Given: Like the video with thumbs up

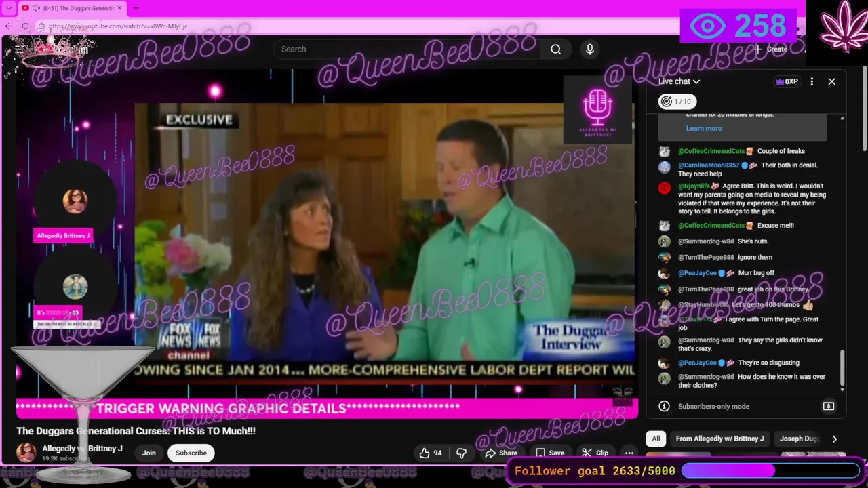Looking at the screenshot, I should [432, 453].
